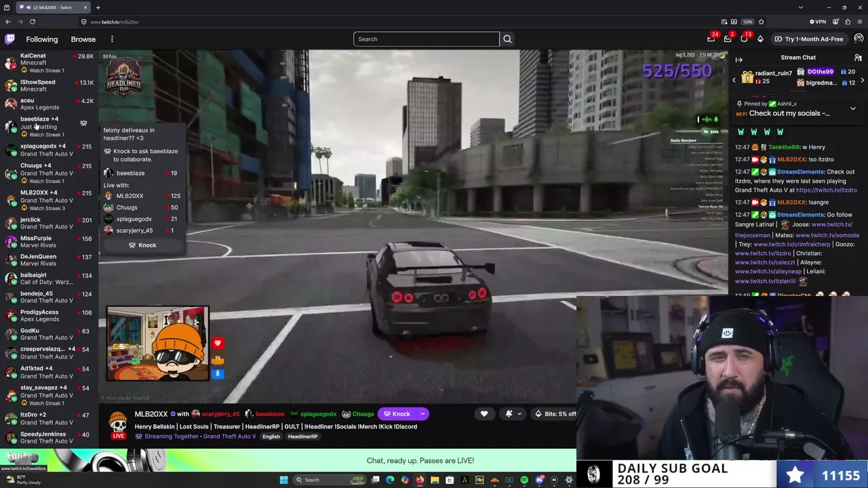868x488 pixels.
Task: Open the notification bell dropdown
Action: (513, 414)
